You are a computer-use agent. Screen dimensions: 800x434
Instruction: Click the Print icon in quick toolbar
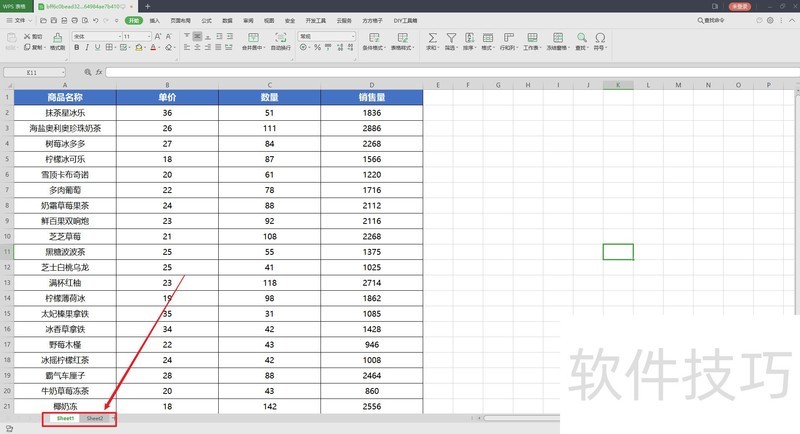coord(74,20)
